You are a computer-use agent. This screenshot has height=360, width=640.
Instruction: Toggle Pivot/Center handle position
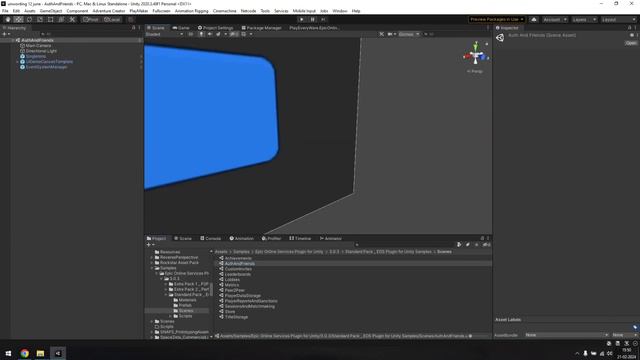pos(91,19)
